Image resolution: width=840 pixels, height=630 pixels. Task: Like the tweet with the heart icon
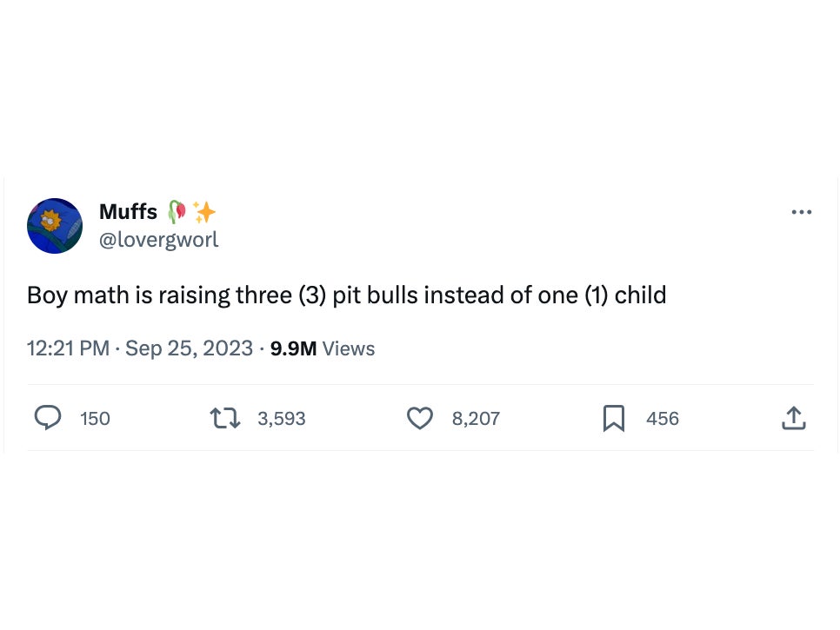420,418
